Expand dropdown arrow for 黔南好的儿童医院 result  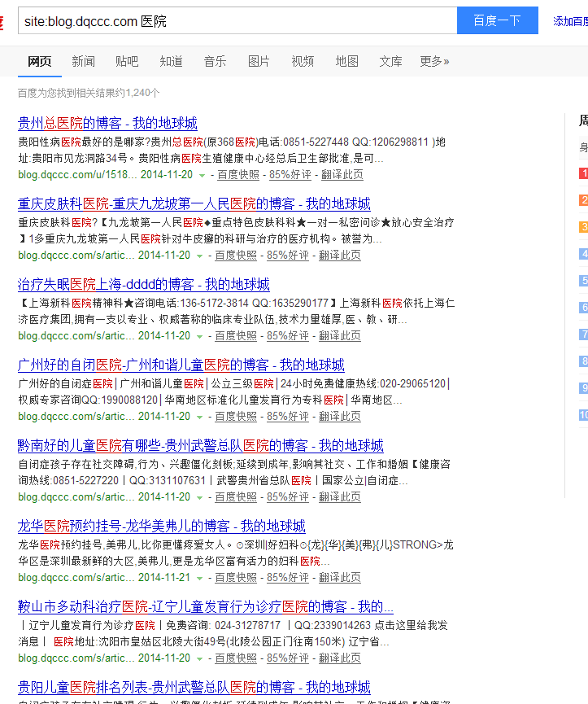tap(199, 497)
